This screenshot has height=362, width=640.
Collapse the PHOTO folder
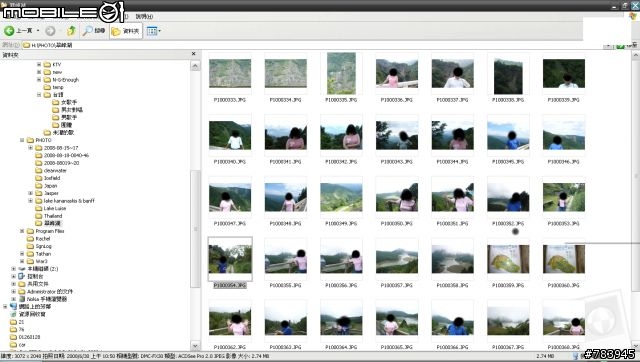pyautogui.click(x=22, y=140)
